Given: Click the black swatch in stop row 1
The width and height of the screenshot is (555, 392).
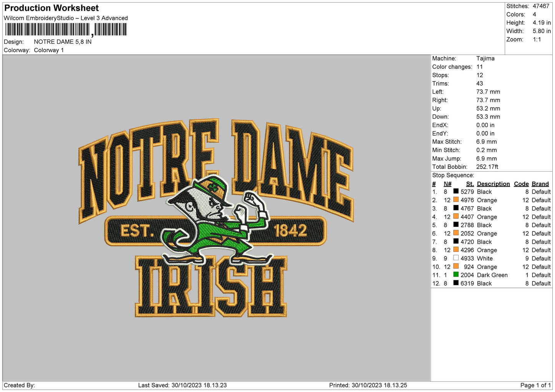Looking at the screenshot, I should pos(456,191).
